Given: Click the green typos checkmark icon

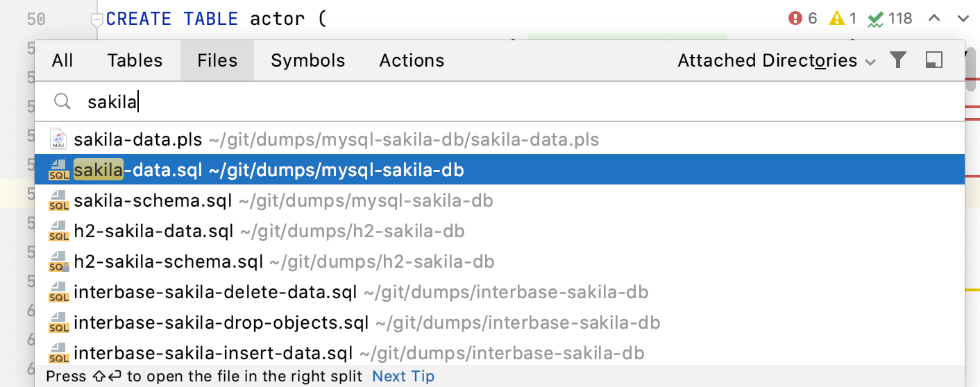Looking at the screenshot, I should [x=876, y=19].
